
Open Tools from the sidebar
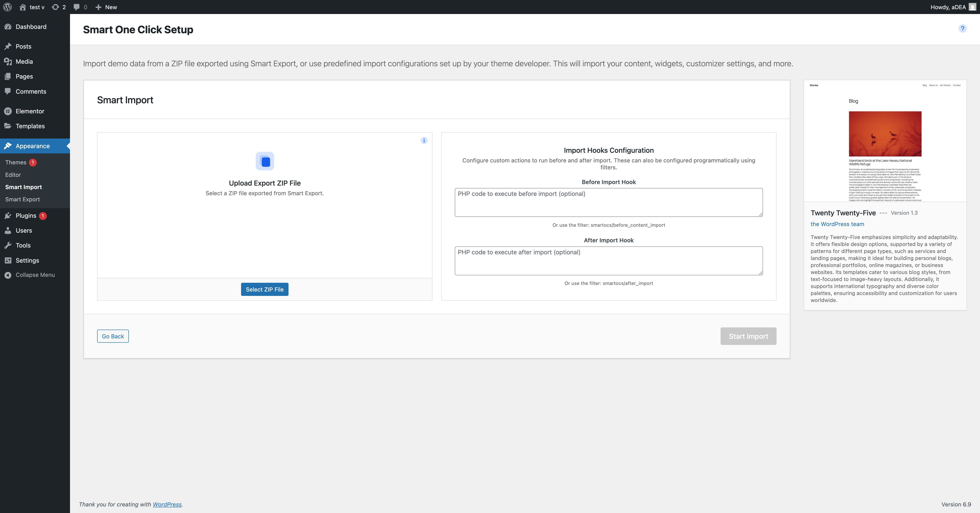[x=23, y=245]
